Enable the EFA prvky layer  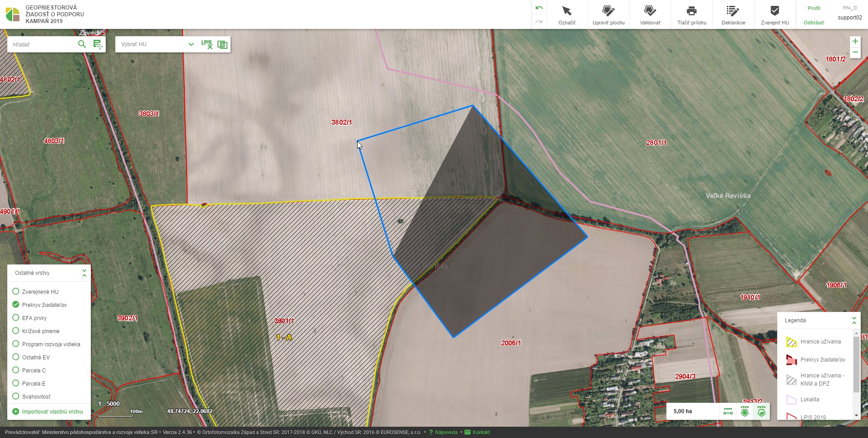pos(16,318)
